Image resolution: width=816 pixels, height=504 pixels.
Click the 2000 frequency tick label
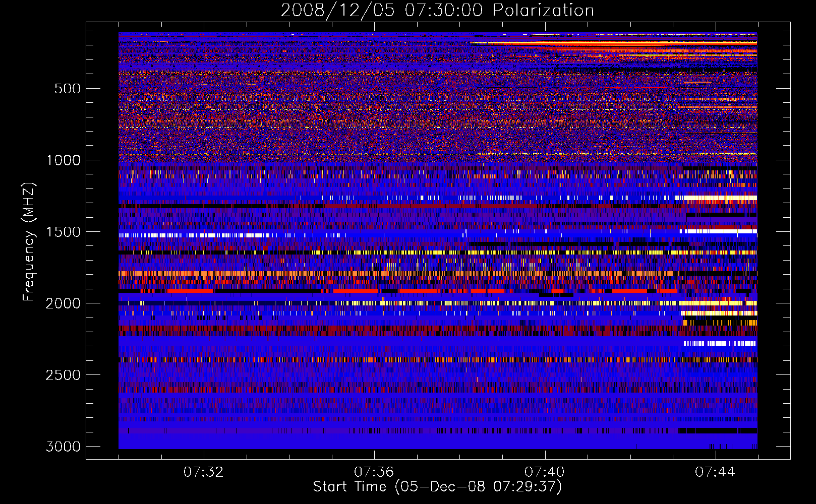[x=63, y=303]
